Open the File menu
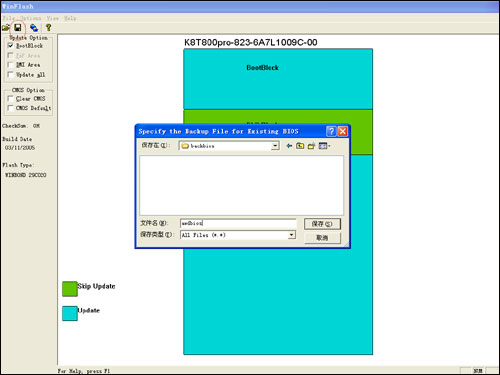 point(9,18)
